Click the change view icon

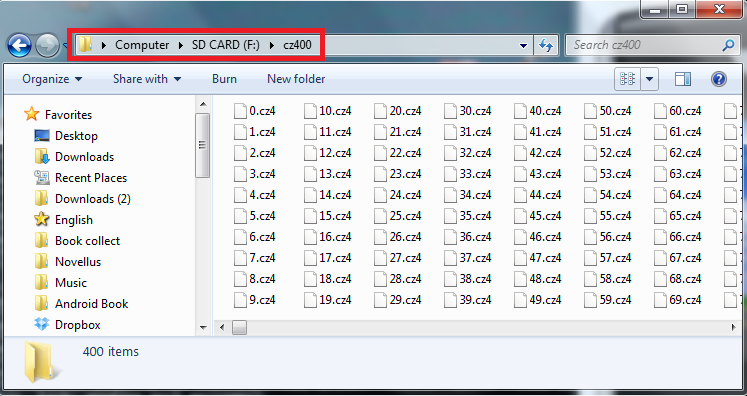(x=627, y=79)
